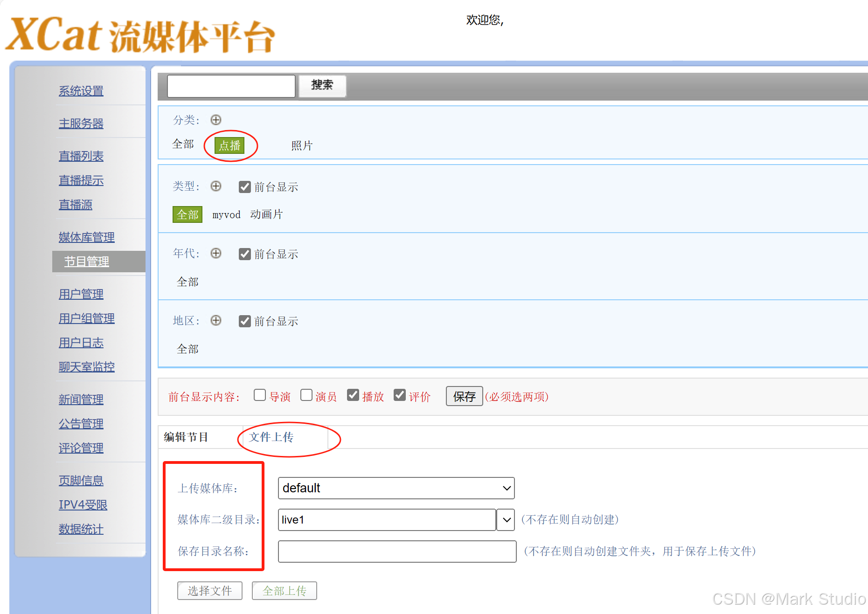The height and width of the screenshot is (614, 868).
Task: Open 直播列表 in sidebar
Action: 81,156
